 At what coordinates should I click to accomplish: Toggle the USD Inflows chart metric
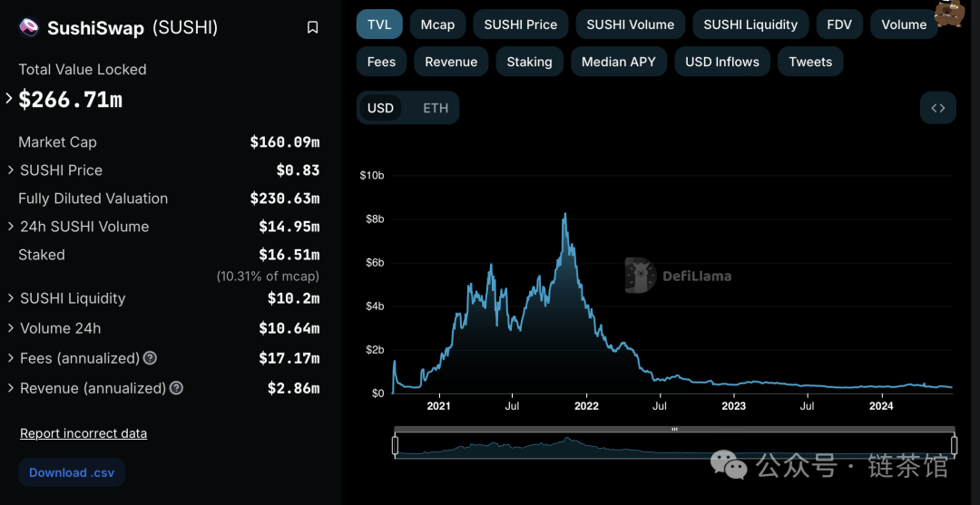coord(722,62)
